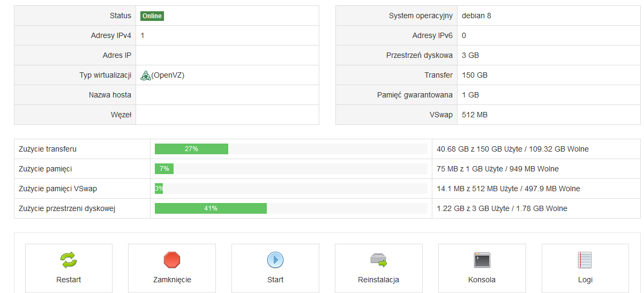Click the green Restart arrows icon

click(69, 260)
